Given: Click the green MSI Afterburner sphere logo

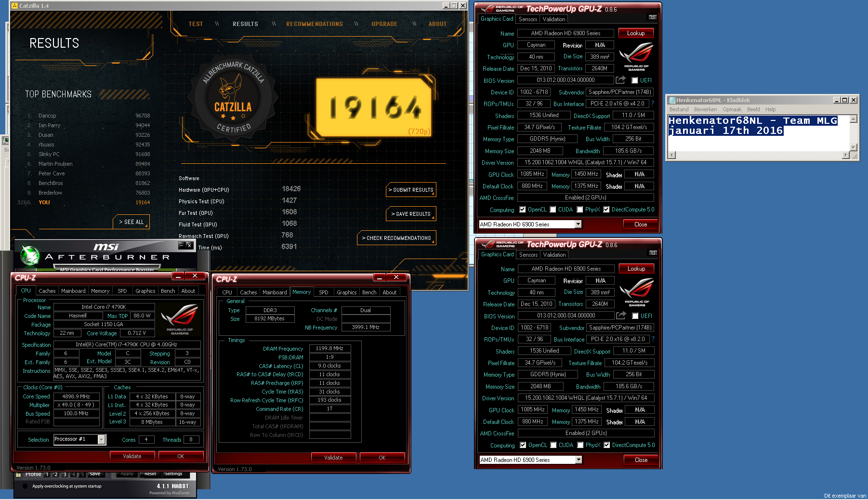Looking at the screenshot, I should click(30, 255).
